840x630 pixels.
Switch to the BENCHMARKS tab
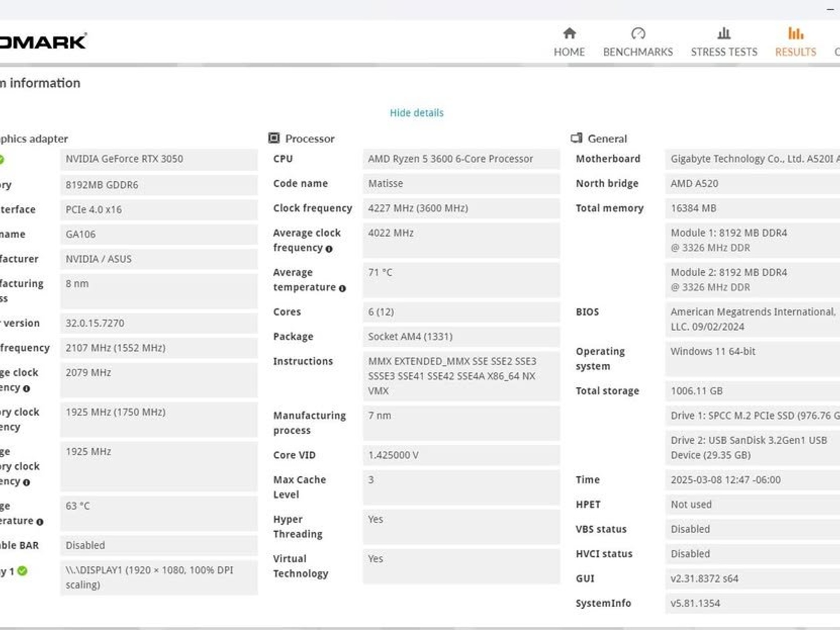pos(638,52)
